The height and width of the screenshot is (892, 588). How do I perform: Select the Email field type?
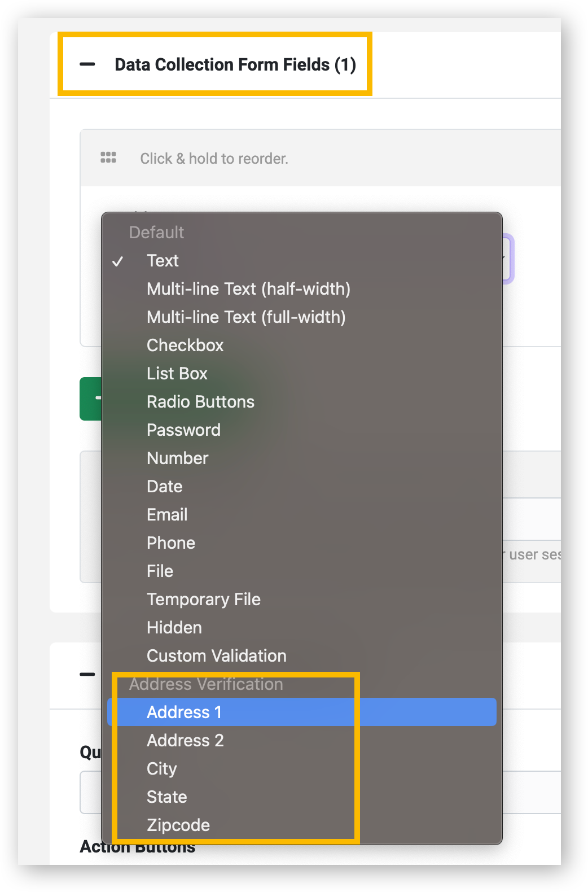(167, 514)
